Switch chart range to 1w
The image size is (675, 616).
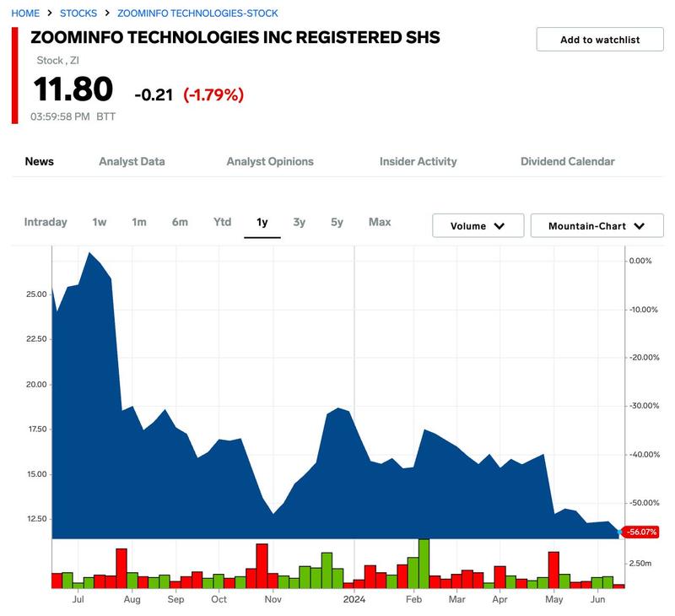pos(99,222)
